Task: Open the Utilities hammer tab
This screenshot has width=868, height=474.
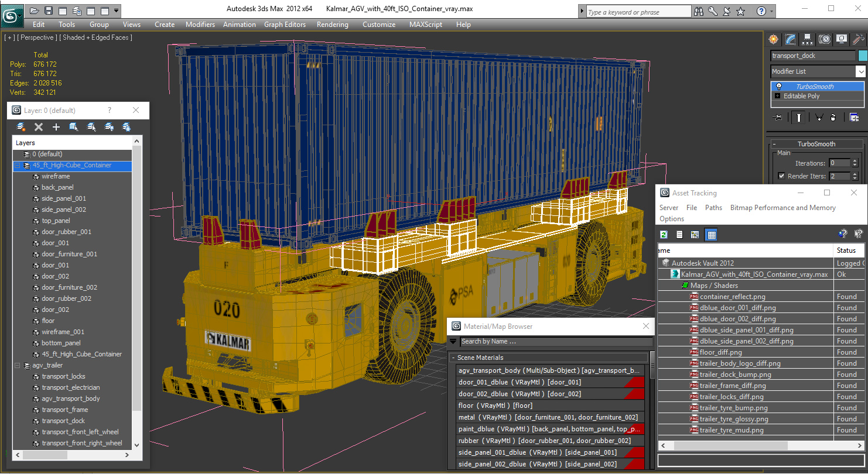Action: [x=859, y=39]
